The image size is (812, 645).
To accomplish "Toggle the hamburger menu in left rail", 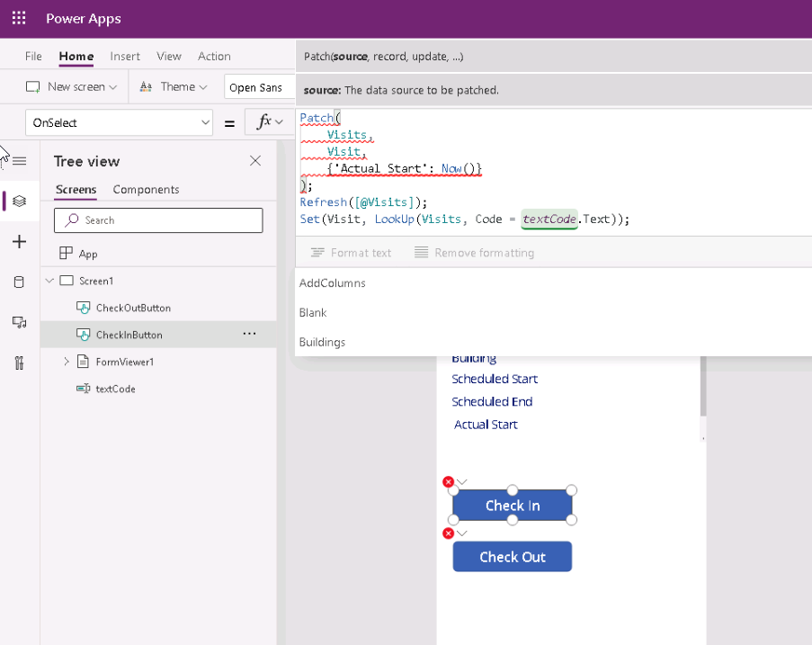I will 20,161.
